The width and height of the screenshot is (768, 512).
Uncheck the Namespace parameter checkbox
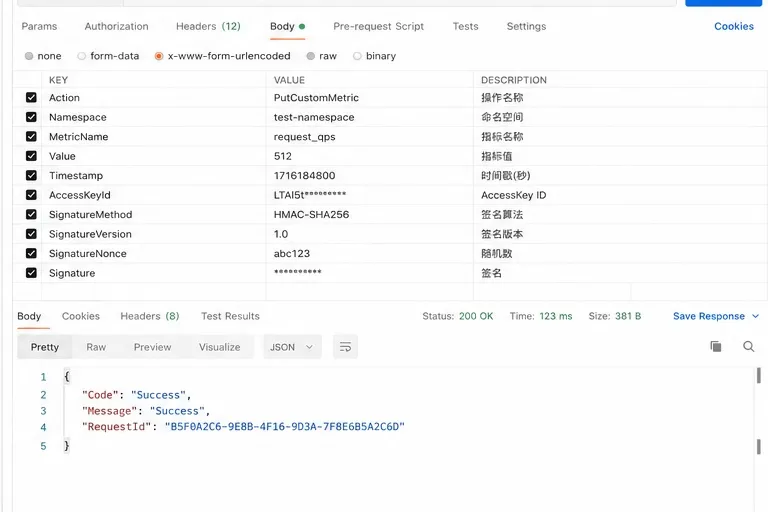[31, 117]
